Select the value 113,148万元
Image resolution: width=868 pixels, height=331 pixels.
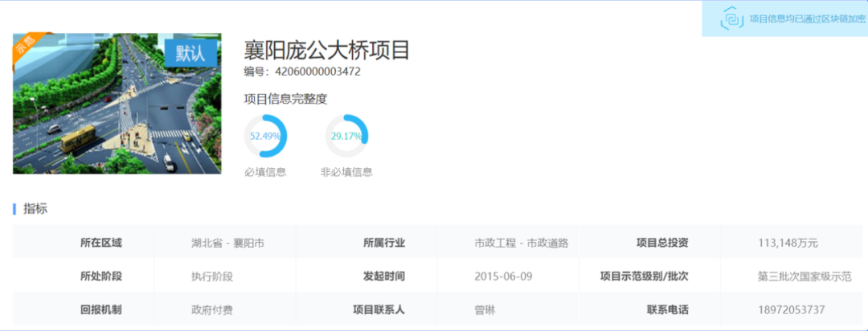coord(788,243)
